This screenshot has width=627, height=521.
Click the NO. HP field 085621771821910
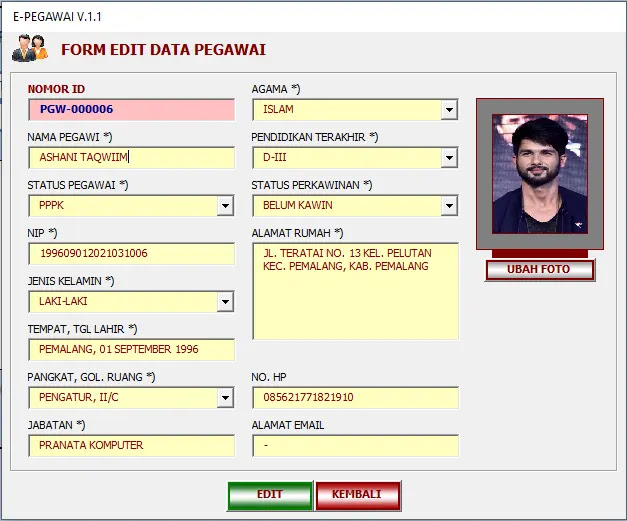pyautogui.click(x=355, y=397)
